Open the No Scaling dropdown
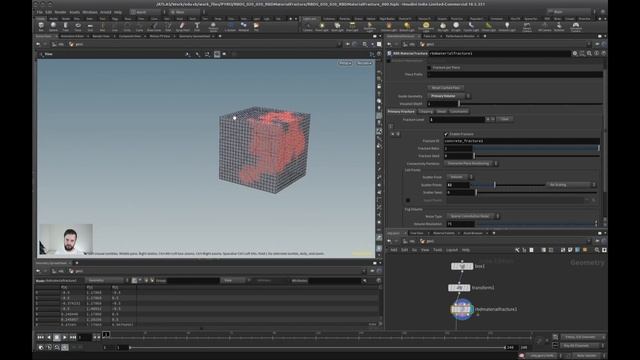Viewport: 640px width, 360px height. click(x=571, y=185)
